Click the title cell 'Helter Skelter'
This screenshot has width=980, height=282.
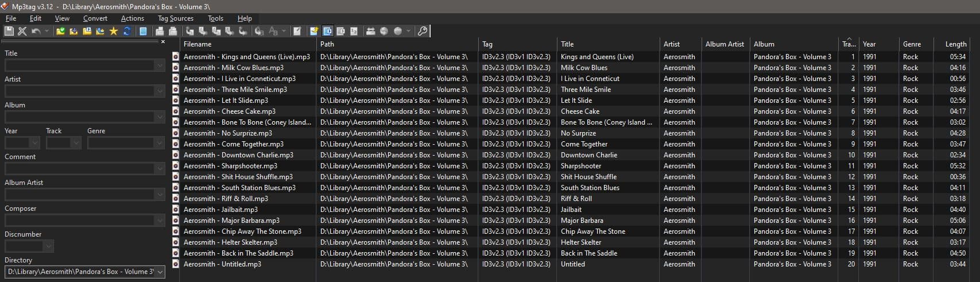(x=580, y=242)
